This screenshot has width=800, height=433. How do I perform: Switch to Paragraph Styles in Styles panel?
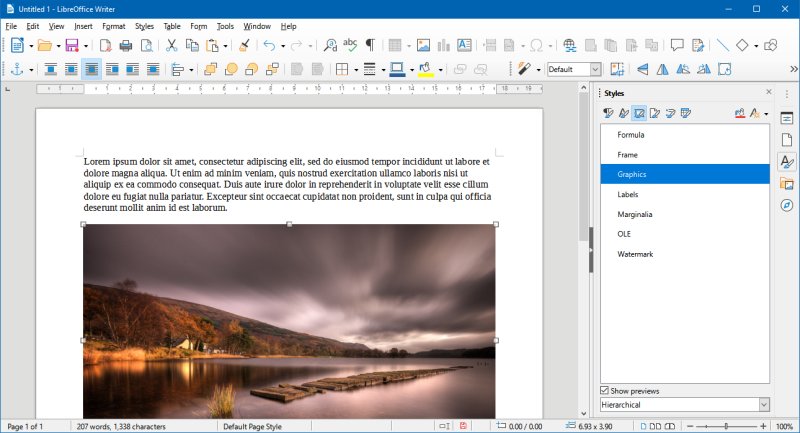tap(608, 113)
